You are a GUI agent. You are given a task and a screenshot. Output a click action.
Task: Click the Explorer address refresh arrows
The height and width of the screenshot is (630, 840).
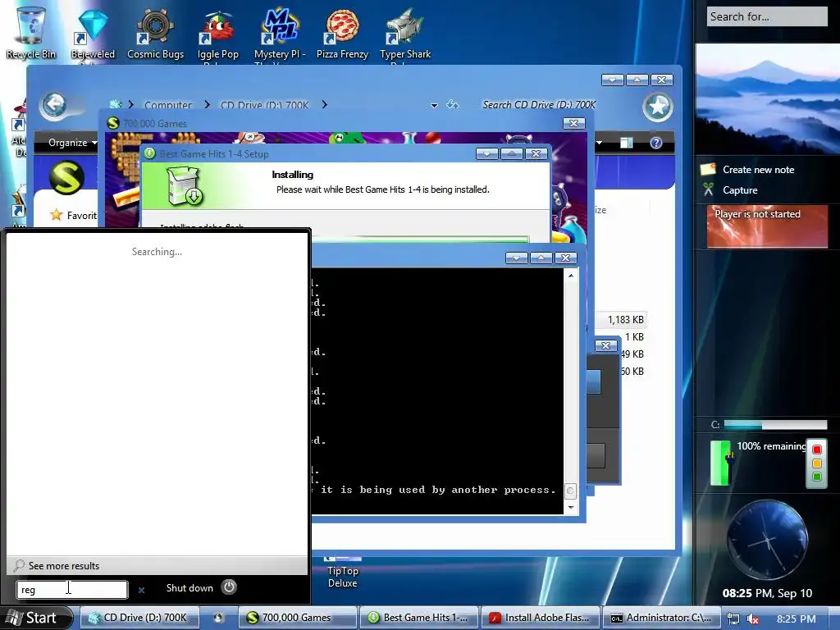tap(453, 104)
